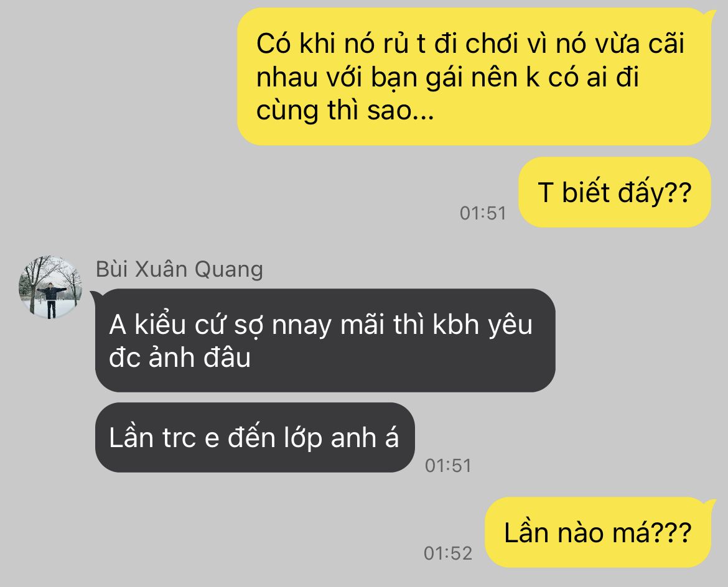728x587 pixels.
Task: Click the 01:51 timestamp beside "T biết đấy??"
Action: coord(483,213)
